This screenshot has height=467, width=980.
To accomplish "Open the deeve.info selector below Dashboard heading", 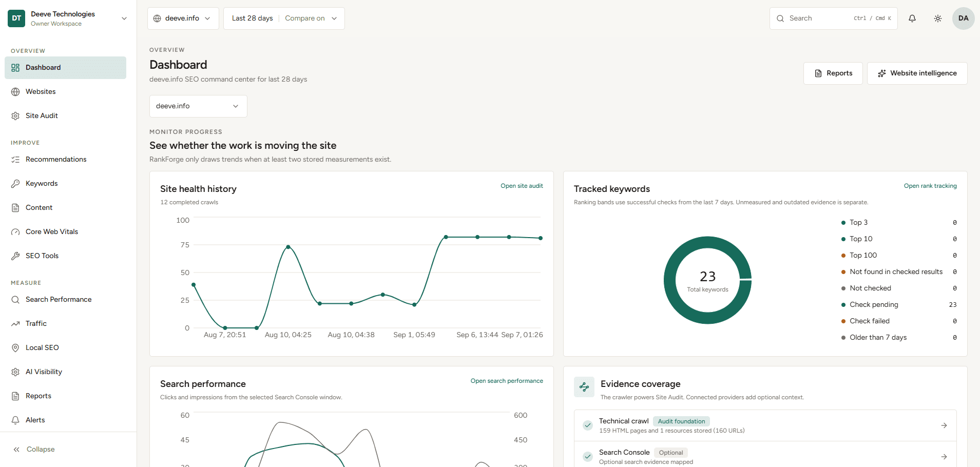I will [198, 106].
